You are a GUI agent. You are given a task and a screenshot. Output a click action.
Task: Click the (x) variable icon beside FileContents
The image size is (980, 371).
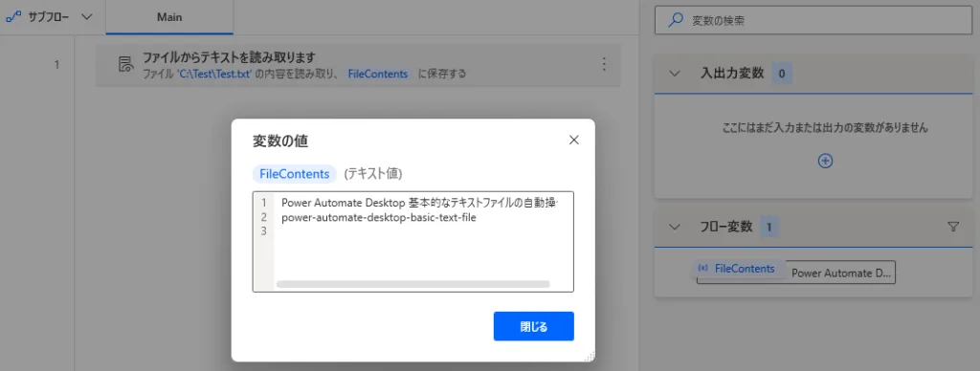coord(702,268)
